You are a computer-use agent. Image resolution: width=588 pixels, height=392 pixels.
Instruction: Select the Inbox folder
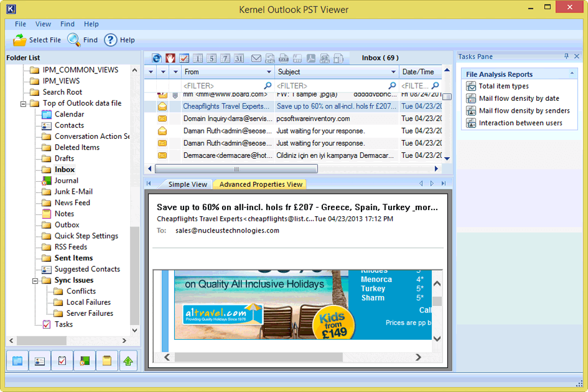[x=64, y=169]
